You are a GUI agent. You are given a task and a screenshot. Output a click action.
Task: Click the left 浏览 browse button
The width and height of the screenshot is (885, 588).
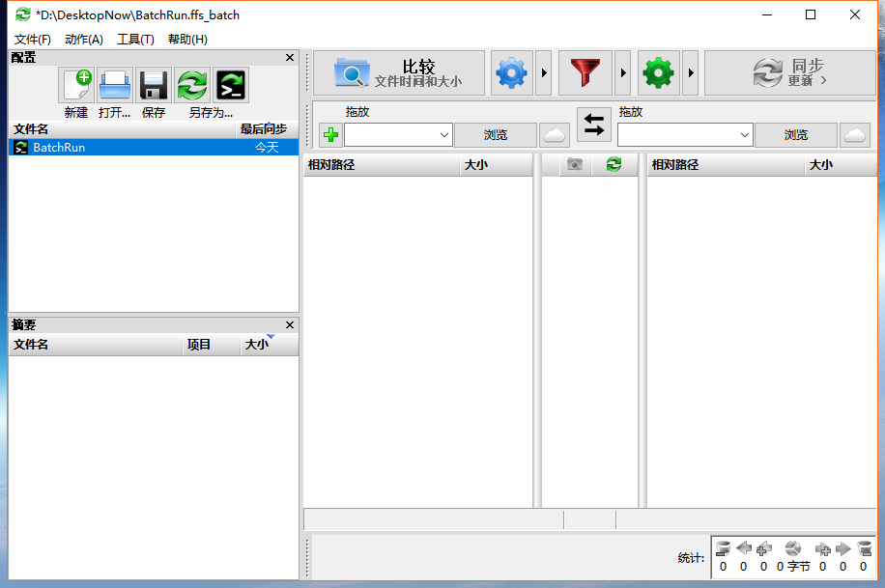point(496,134)
